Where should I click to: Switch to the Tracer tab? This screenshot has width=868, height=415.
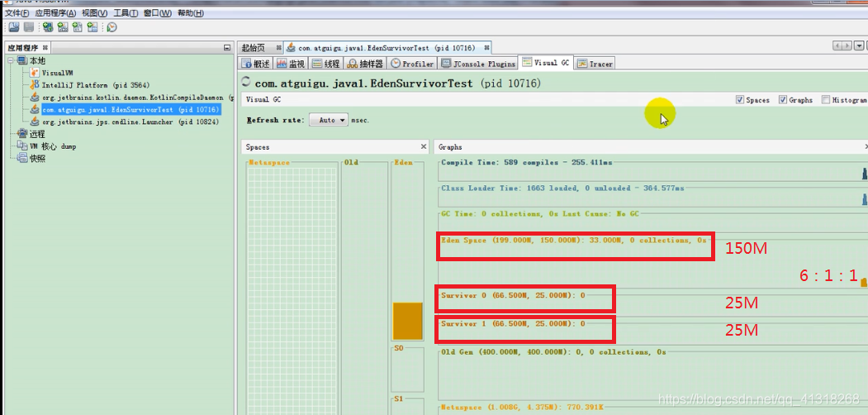[x=595, y=64]
